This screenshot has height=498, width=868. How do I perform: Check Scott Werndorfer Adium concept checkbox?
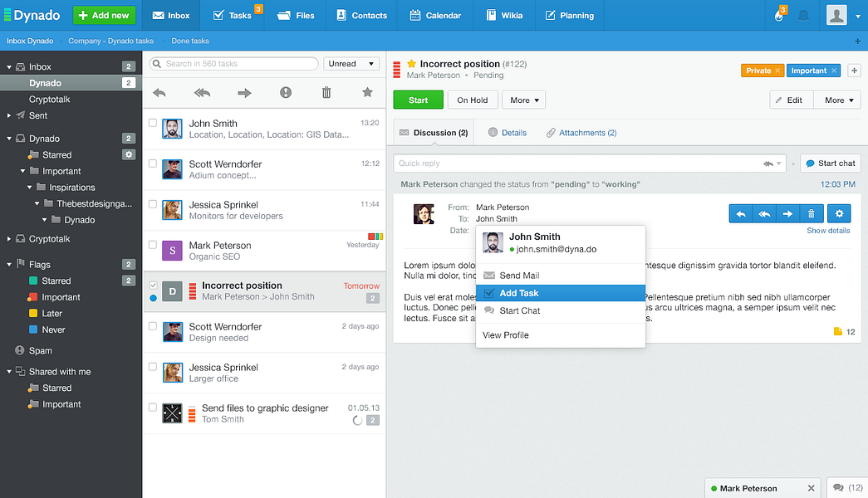click(x=153, y=164)
